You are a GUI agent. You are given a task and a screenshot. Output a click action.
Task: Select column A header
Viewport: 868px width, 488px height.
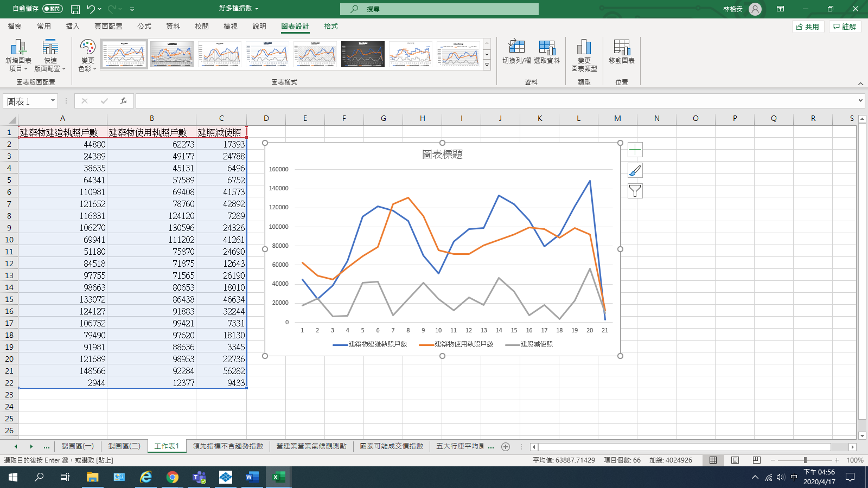pyautogui.click(x=62, y=118)
